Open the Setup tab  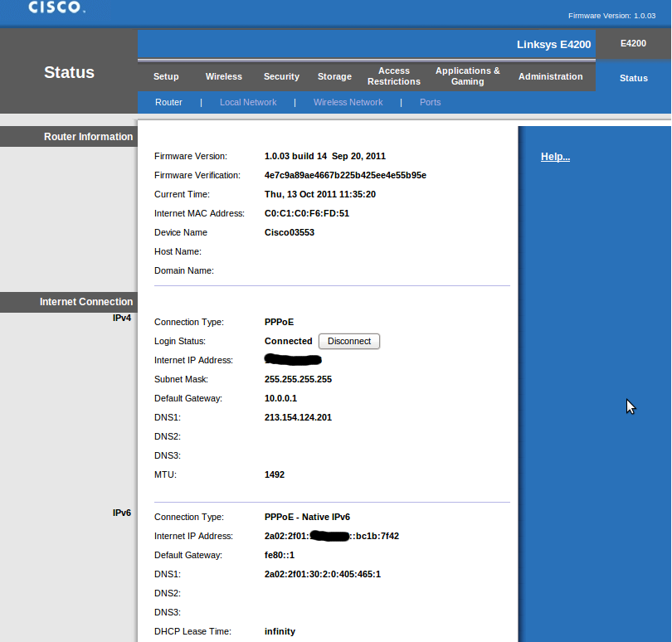coord(166,76)
